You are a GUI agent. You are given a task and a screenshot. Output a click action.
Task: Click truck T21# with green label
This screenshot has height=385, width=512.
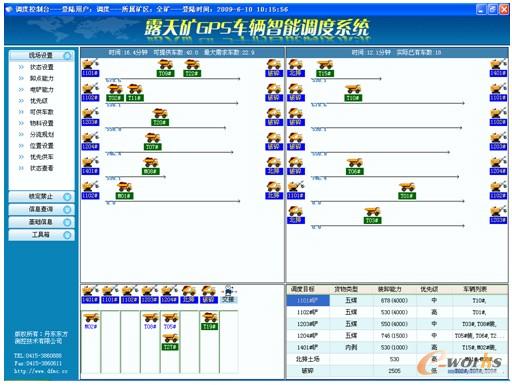coord(170,342)
